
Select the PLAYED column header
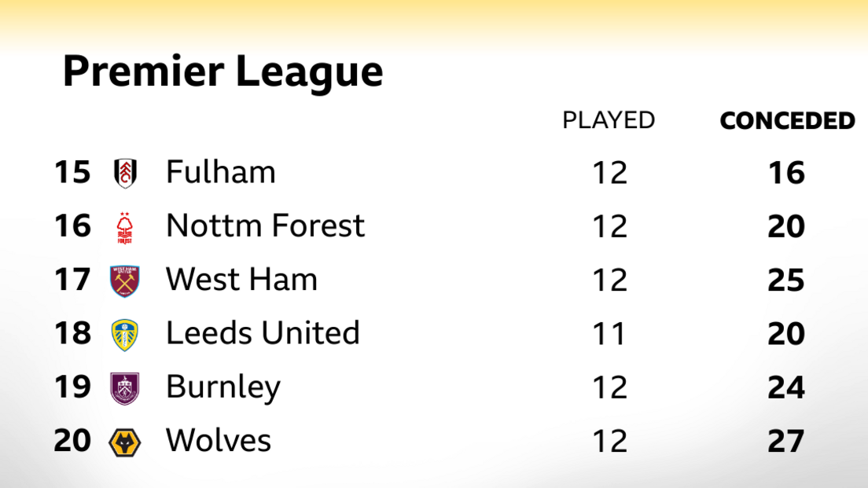609,120
